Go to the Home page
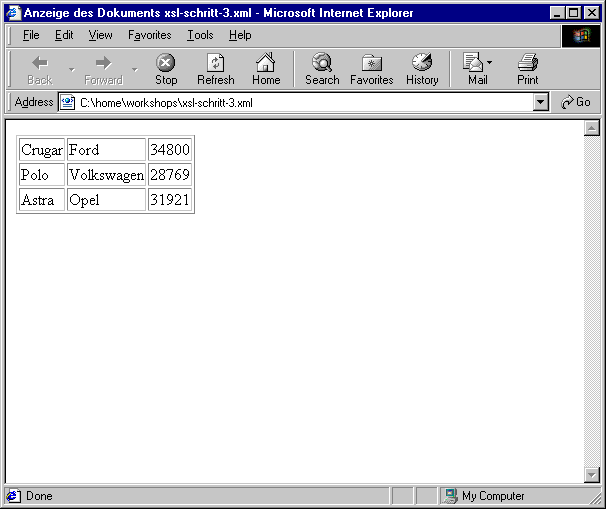Image resolution: width=606 pixels, height=509 pixels. coord(266,69)
